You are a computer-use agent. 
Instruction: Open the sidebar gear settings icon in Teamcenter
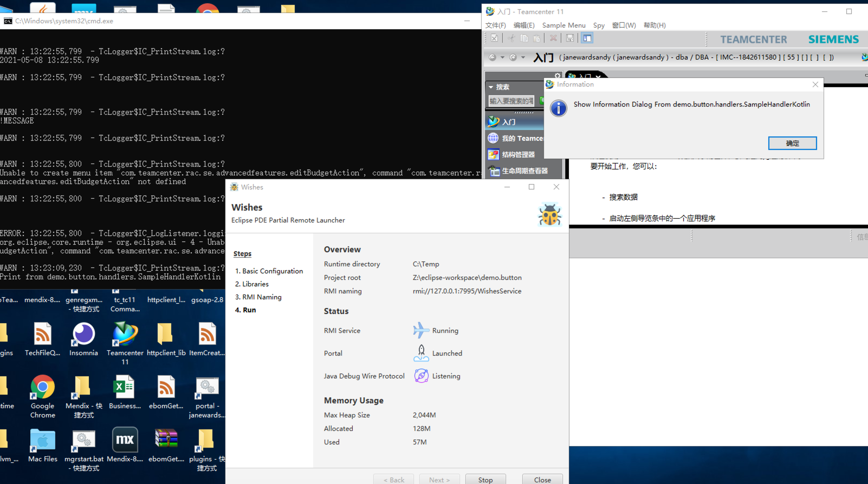point(557,76)
